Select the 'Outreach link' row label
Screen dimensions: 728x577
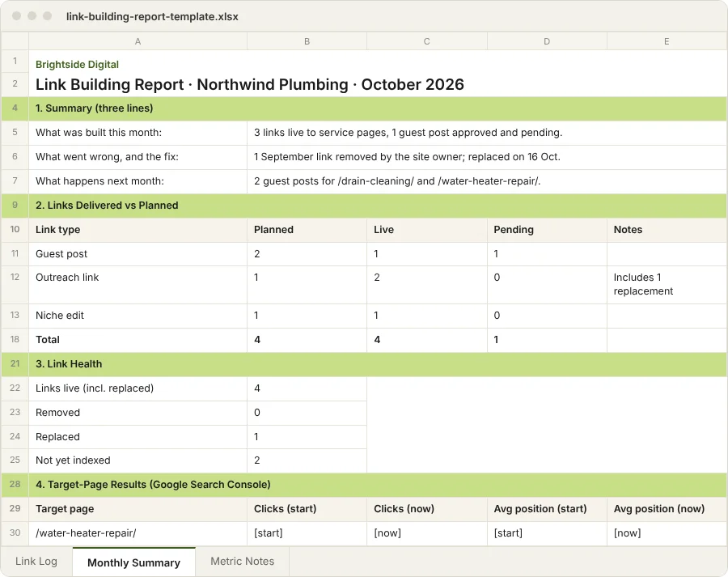[x=138, y=285]
